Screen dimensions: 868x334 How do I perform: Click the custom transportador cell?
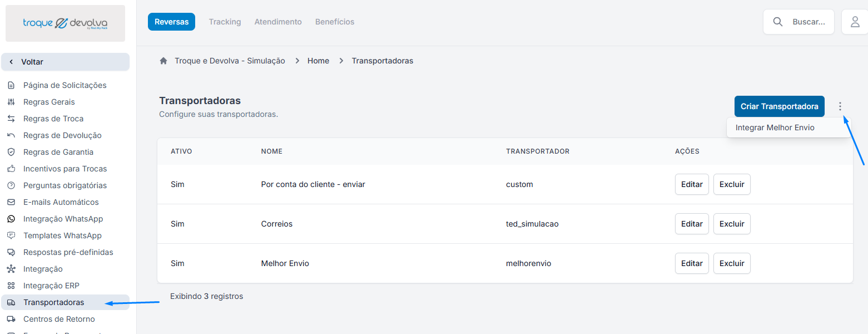(519, 184)
